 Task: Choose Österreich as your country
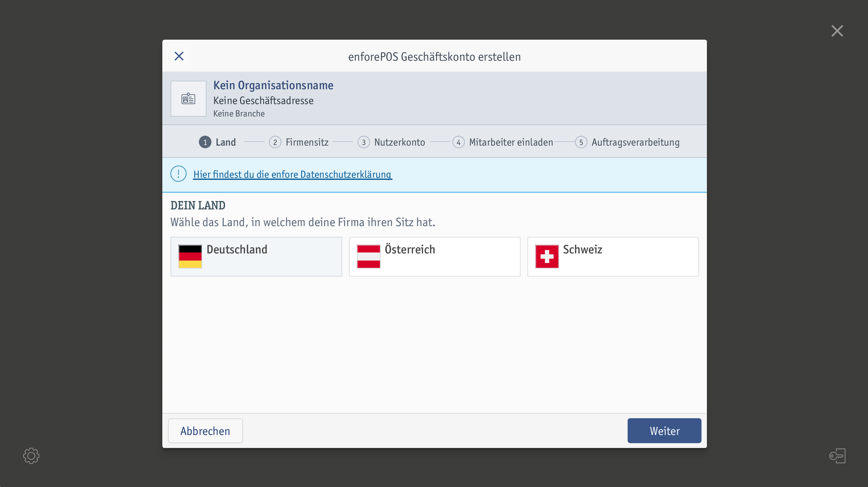[435, 257]
